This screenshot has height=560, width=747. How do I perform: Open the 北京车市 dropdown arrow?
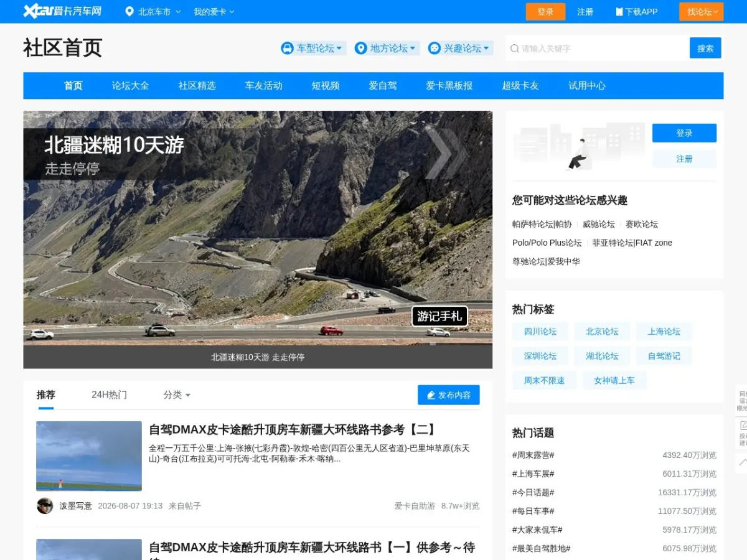tap(178, 12)
